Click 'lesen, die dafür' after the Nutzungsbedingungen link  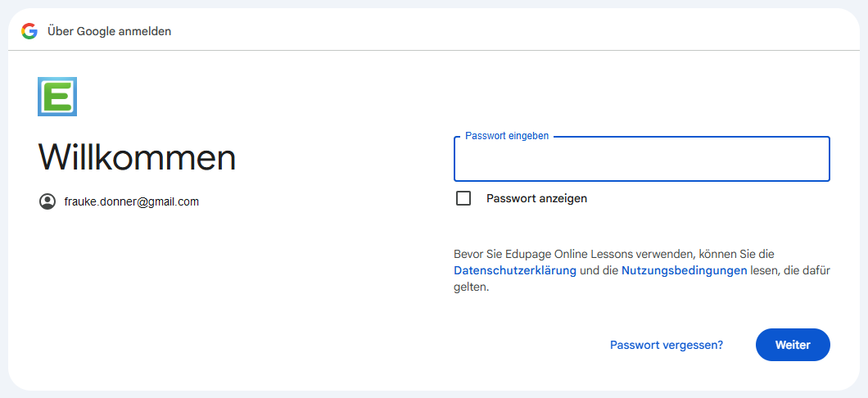[x=790, y=271]
